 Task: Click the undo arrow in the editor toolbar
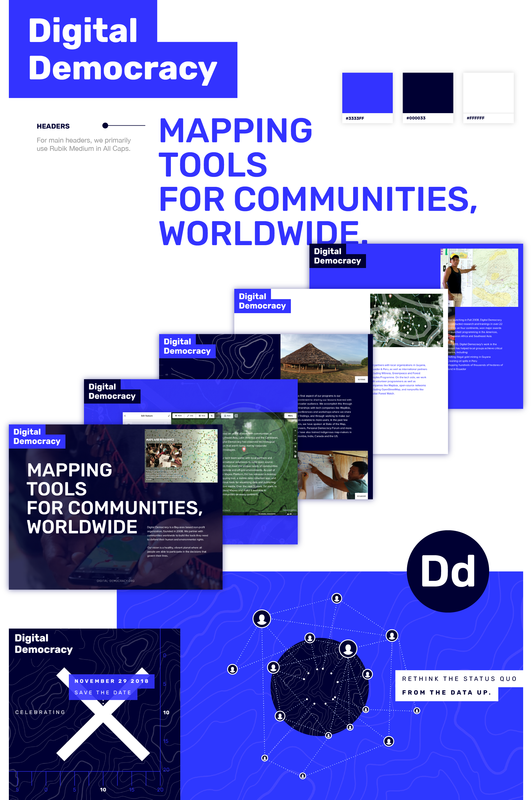tap(212, 416)
